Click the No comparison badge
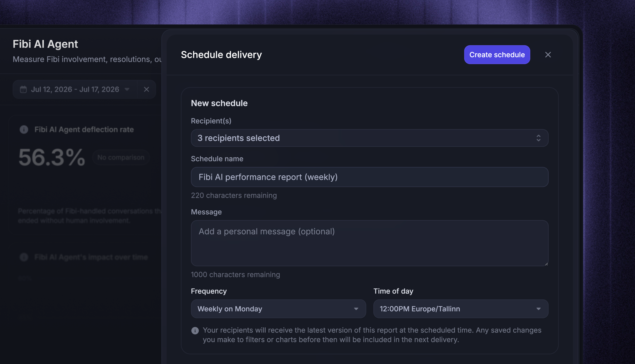The width and height of the screenshot is (635, 364). pos(121,157)
